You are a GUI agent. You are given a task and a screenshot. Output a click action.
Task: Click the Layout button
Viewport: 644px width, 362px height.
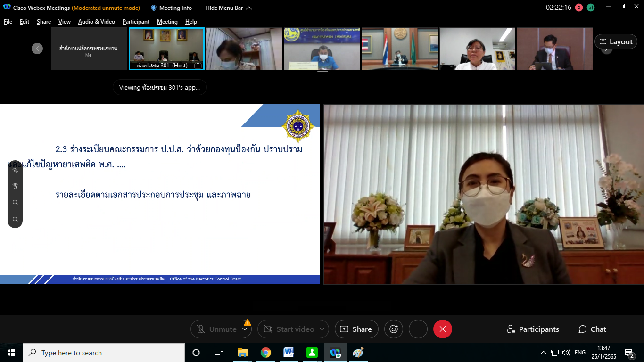coord(616,41)
